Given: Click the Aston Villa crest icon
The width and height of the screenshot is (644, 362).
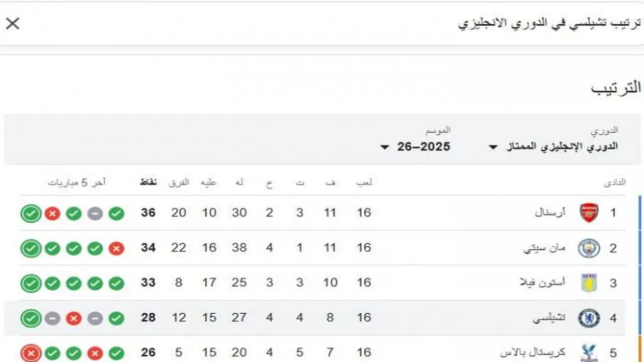Looking at the screenshot, I should click(x=589, y=283).
